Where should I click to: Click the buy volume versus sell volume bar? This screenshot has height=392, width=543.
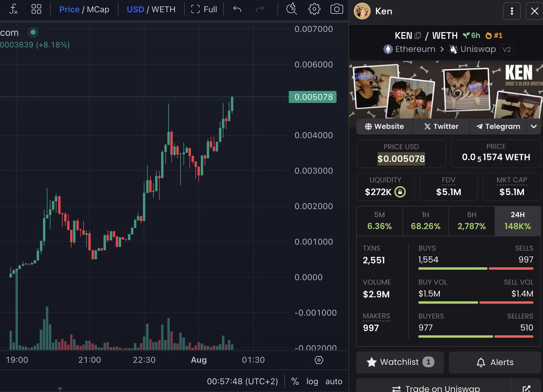[476, 302]
